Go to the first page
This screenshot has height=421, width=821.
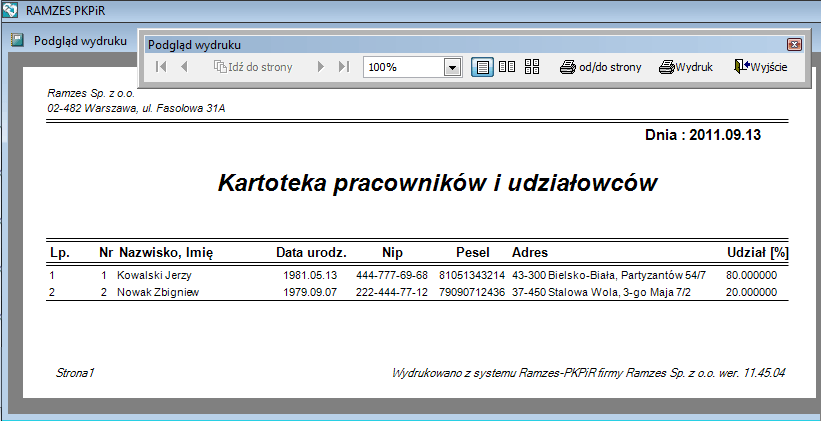(161, 67)
